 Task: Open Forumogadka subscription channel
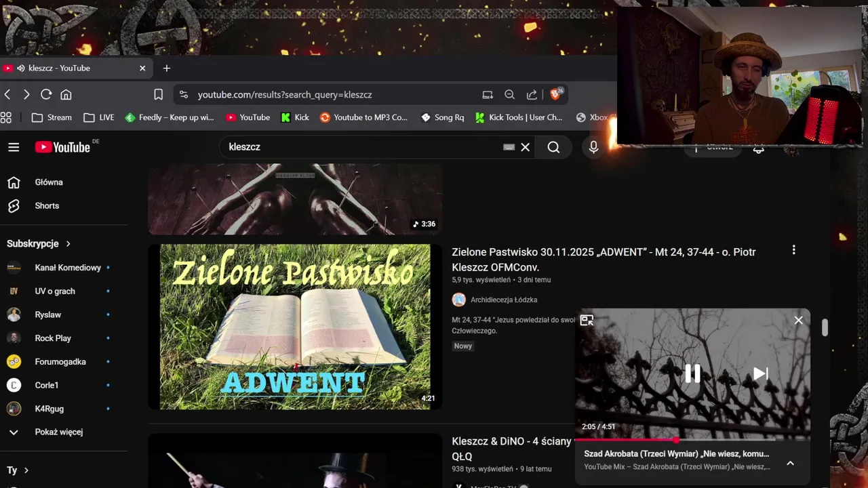pos(64,362)
